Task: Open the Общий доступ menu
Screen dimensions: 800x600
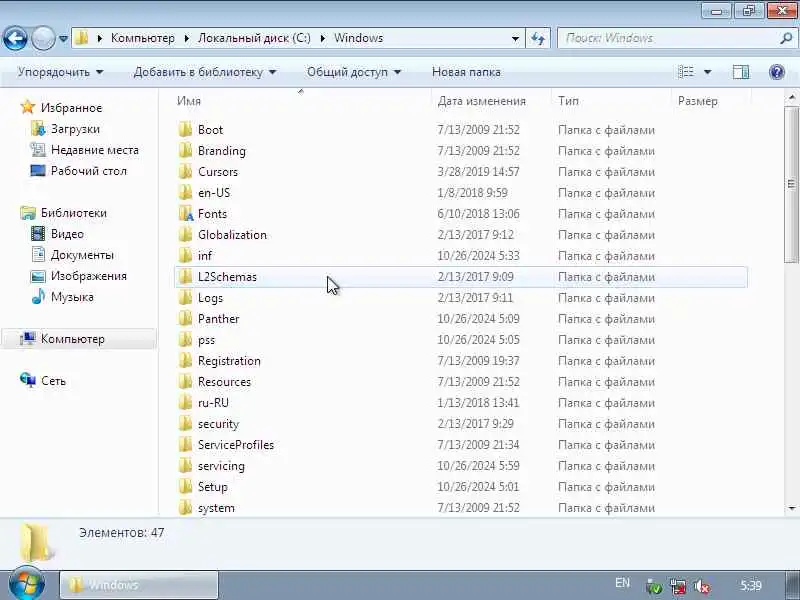Action: click(354, 72)
